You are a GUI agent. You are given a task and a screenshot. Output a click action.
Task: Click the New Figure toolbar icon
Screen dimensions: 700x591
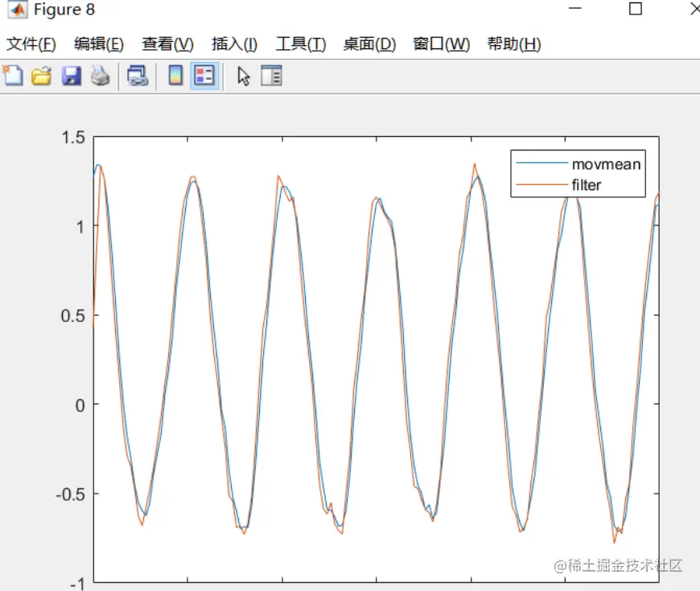click(x=13, y=76)
